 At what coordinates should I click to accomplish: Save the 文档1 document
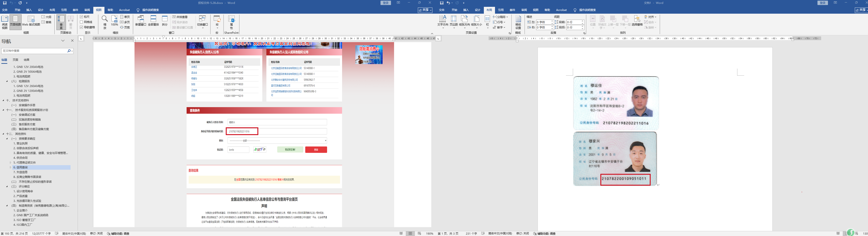[442, 3]
